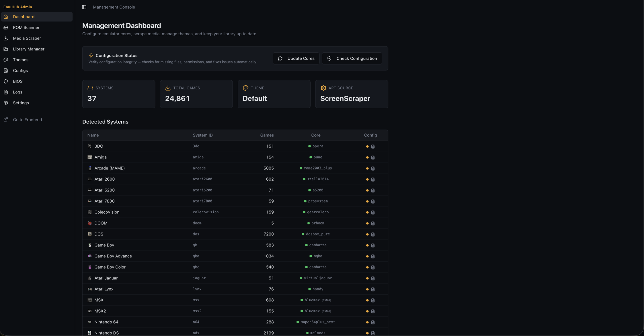The width and height of the screenshot is (644, 336).
Task: Navigate to Library Manager
Action: tap(28, 49)
